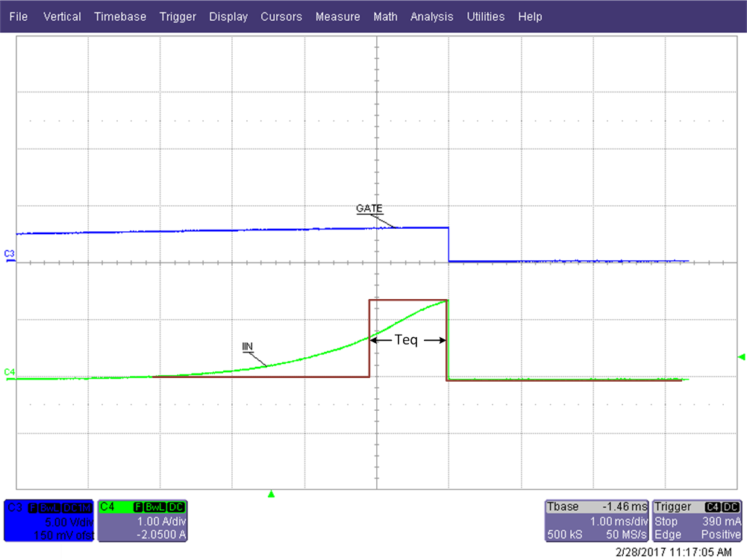Click the Teq annotation text
Image resolution: width=747 pixels, height=560 pixels.
(406, 339)
